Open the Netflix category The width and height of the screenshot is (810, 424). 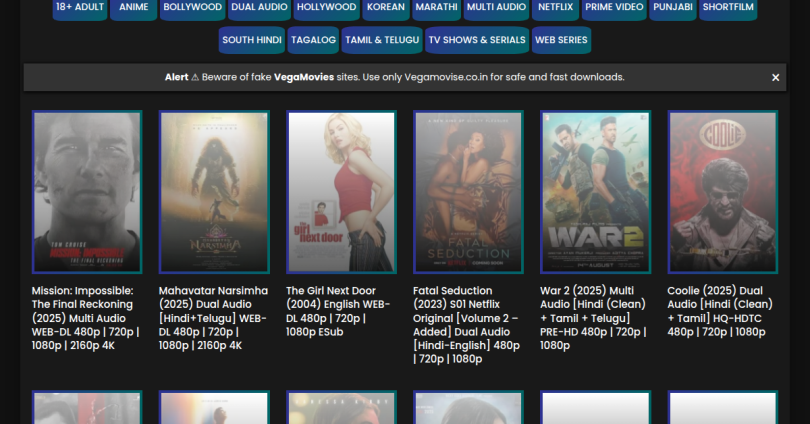coord(556,7)
